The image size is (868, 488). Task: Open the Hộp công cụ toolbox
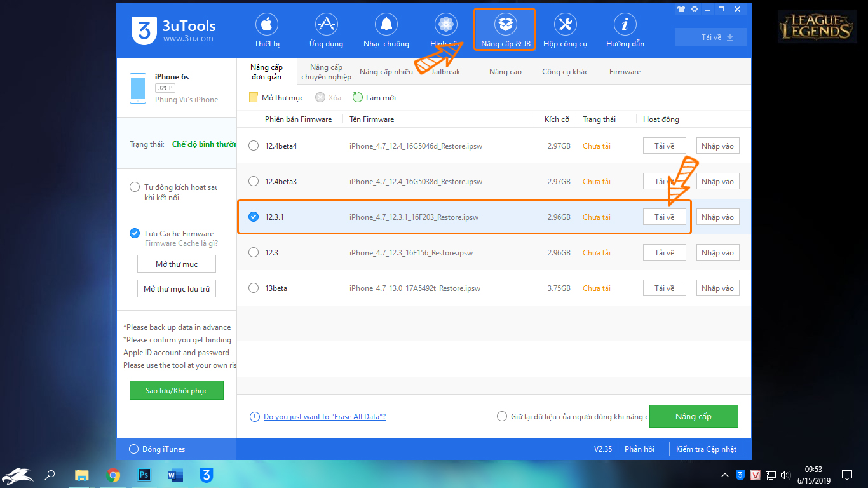click(x=565, y=30)
